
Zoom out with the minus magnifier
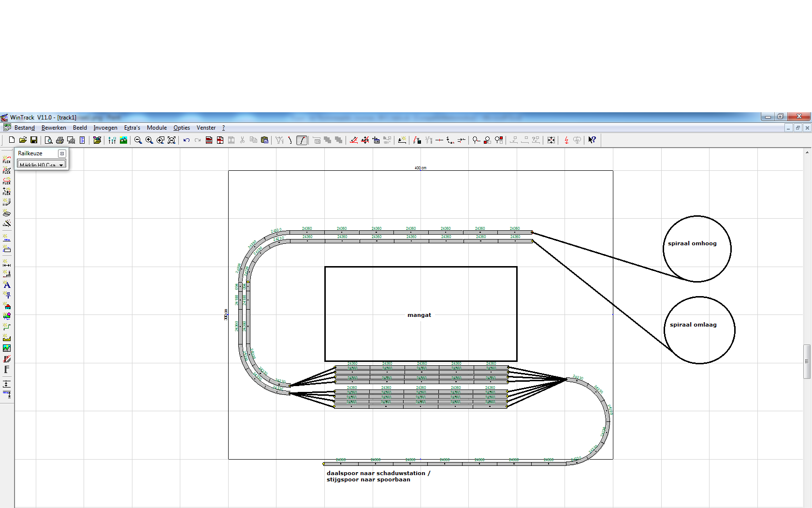point(138,140)
